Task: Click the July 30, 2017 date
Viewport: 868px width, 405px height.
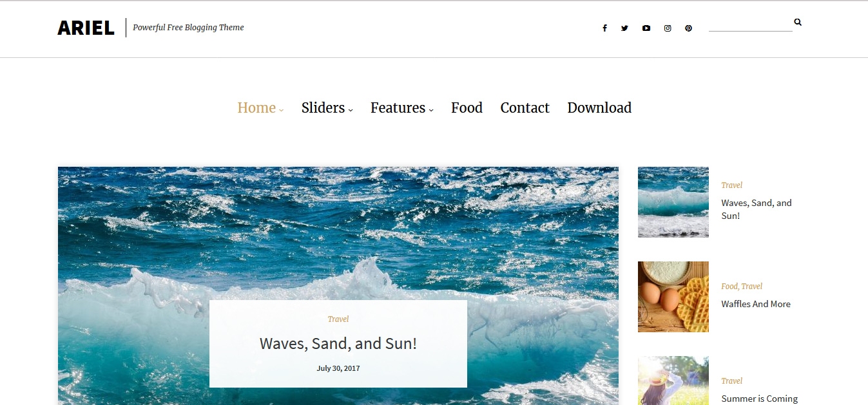Action: [x=338, y=368]
